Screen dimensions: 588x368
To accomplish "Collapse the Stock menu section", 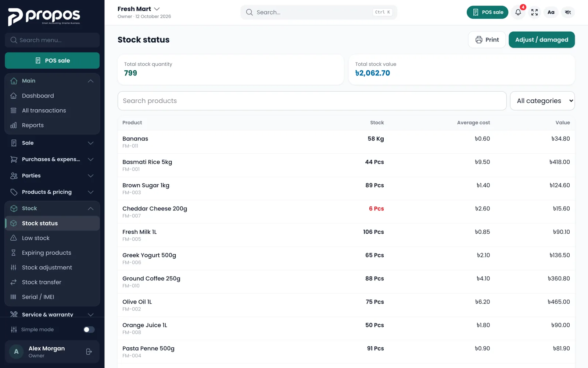I will click(x=52, y=208).
